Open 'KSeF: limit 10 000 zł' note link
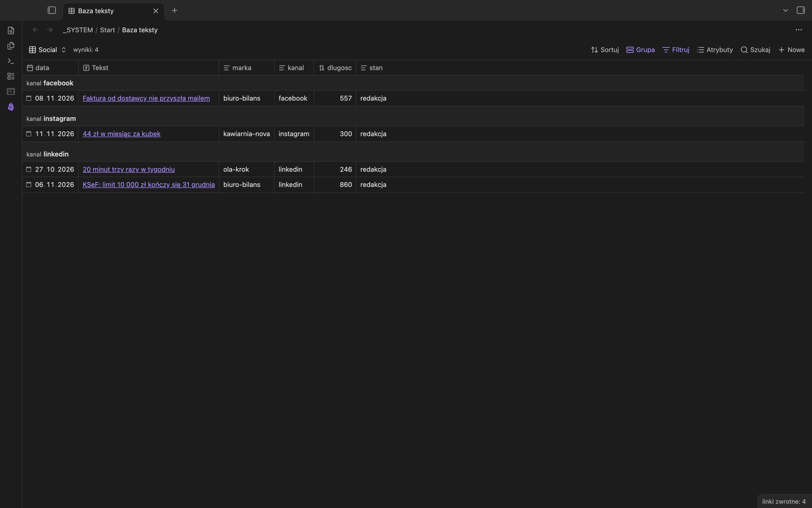 click(x=148, y=185)
